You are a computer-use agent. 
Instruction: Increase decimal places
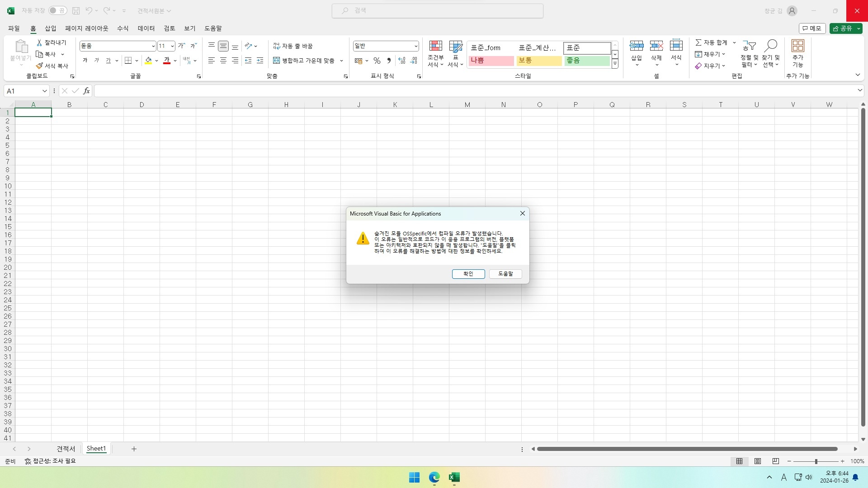tap(402, 61)
